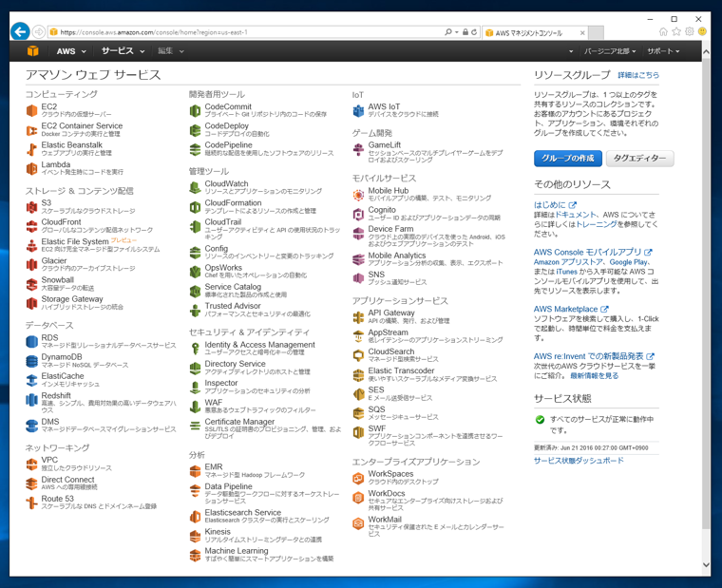722x588 pixels.
Task: Open the API Gateway icon
Action: coord(358,316)
